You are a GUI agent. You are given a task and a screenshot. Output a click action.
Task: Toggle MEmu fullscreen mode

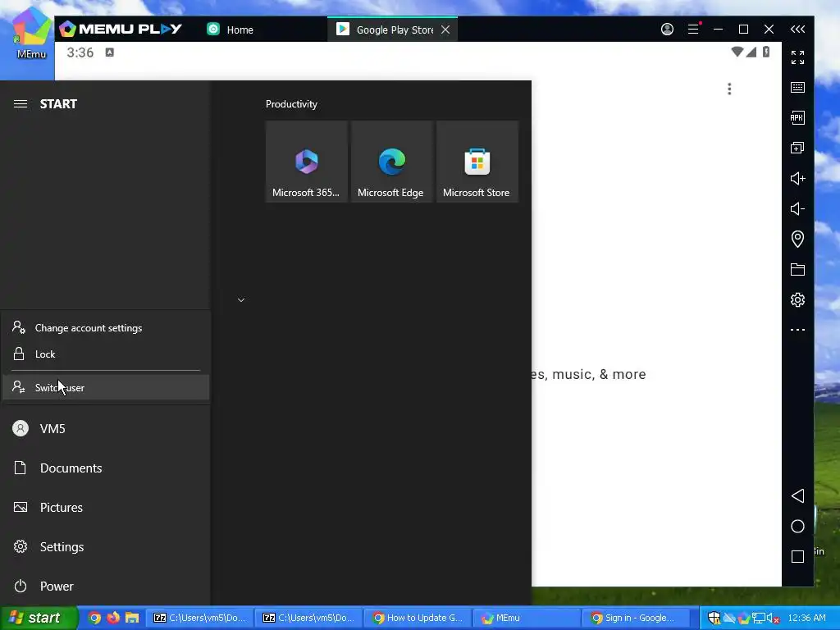797,57
